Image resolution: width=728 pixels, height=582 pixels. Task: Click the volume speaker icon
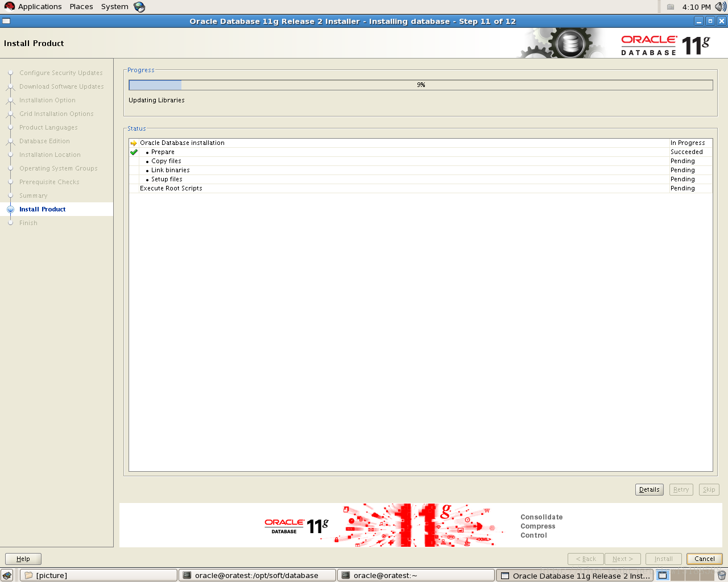(x=721, y=7)
